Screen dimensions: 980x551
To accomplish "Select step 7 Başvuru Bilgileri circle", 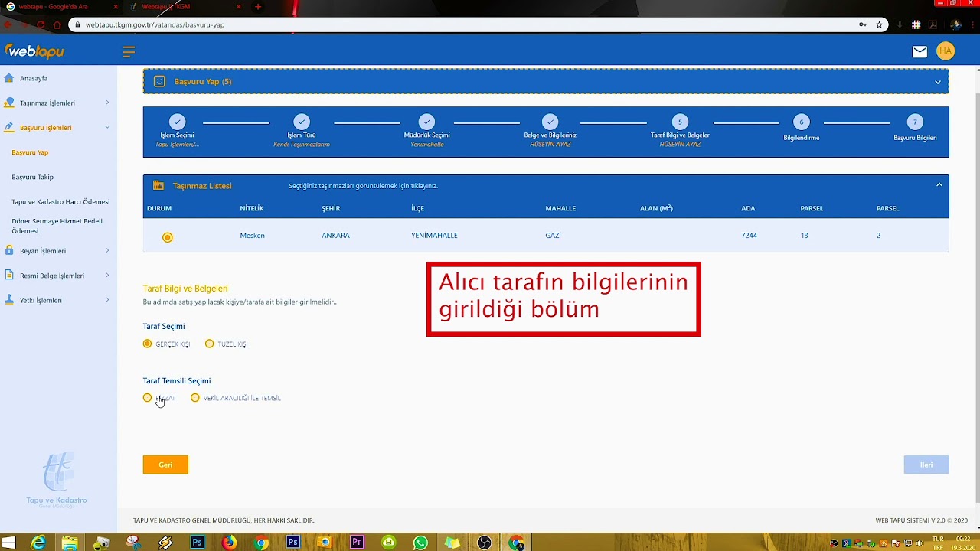I will [x=915, y=122].
